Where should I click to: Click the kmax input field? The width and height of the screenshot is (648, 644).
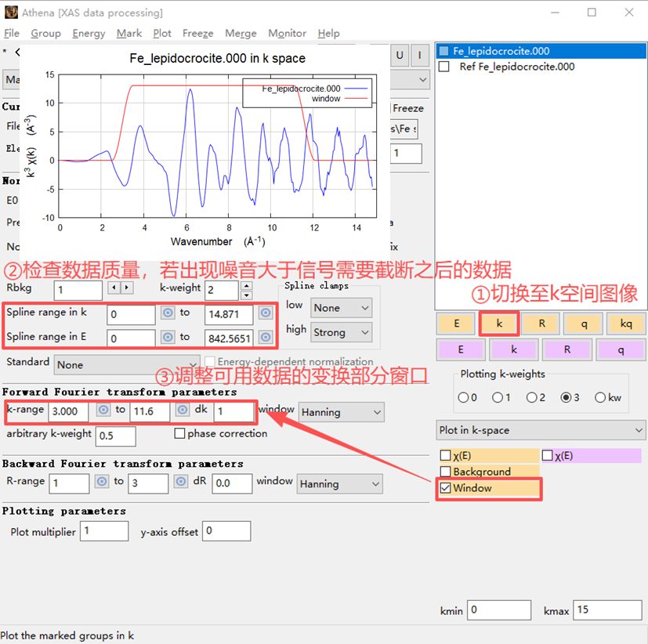[x=607, y=610]
